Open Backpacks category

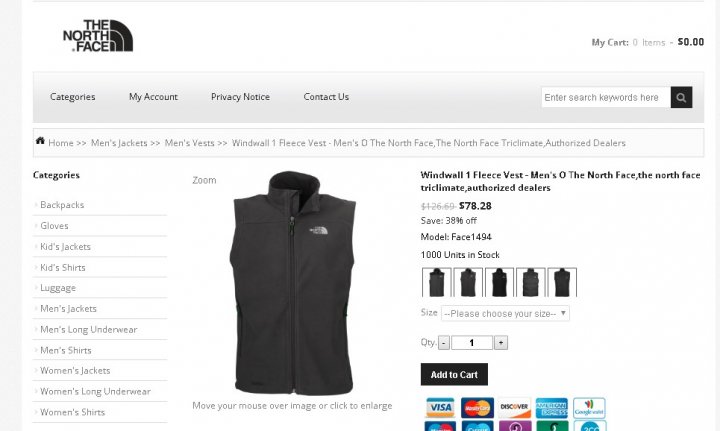(62, 205)
